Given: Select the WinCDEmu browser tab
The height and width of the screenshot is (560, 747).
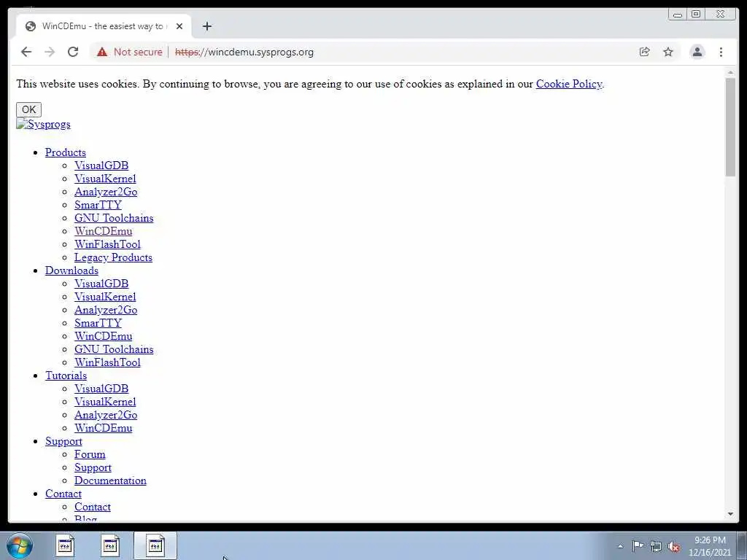Looking at the screenshot, I should pyautogui.click(x=104, y=26).
